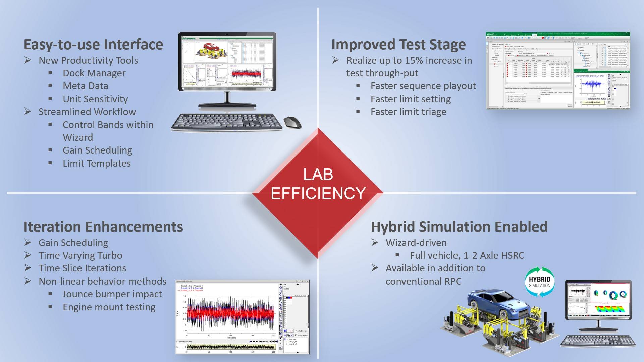Select Improved Test Stage panel
This screenshot has width=644, height=362.
coord(483,90)
